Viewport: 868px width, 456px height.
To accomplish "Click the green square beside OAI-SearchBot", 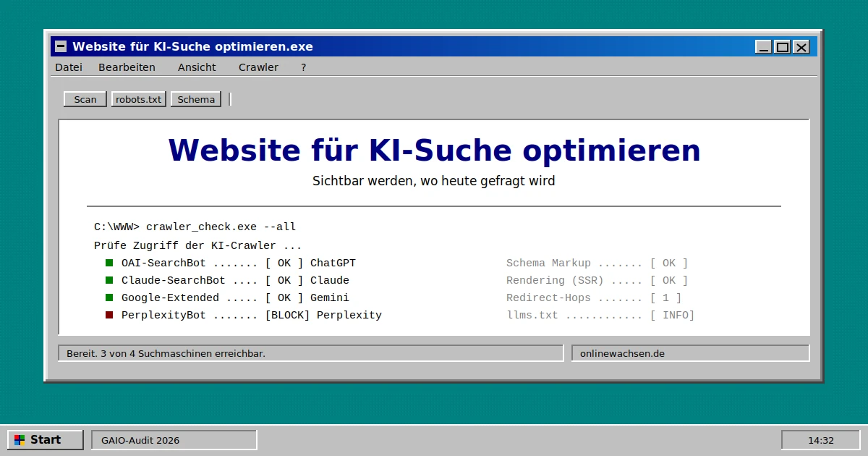I will pyautogui.click(x=109, y=263).
